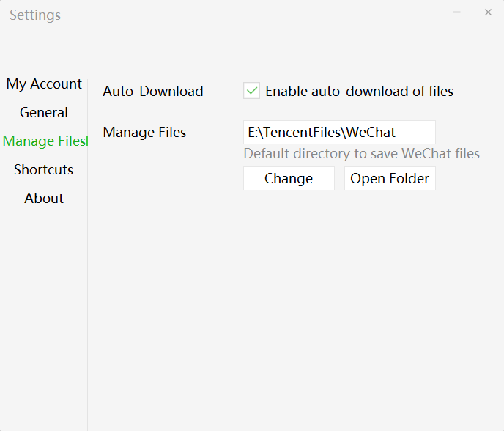The width and height of the screenshot is (504, 431).
Task: Click the E:\TencentFiles\WeChat path field
Action: tap(339, 133)
